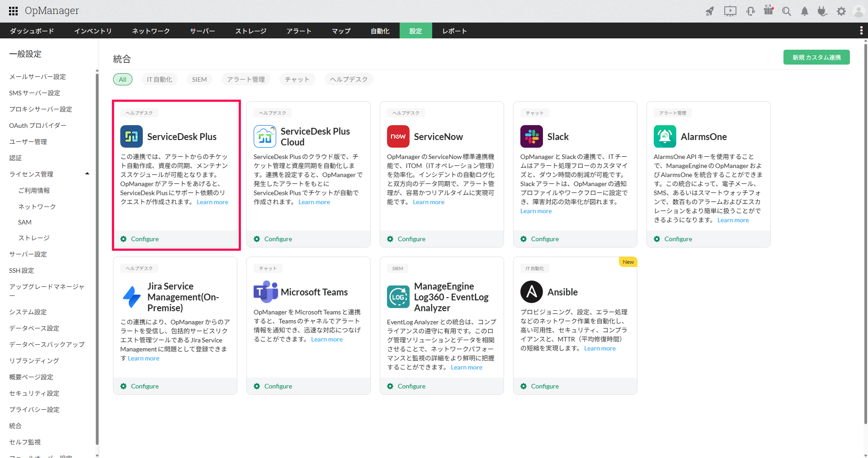Configure the Microsoft Teams integration

click(x=278, y=386)
